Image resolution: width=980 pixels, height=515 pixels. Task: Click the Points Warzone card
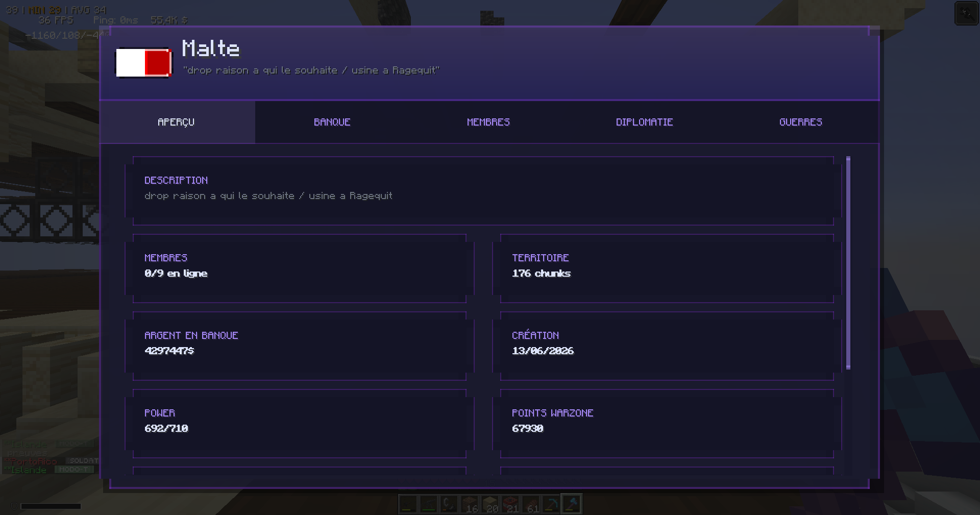tap(667, 424)
